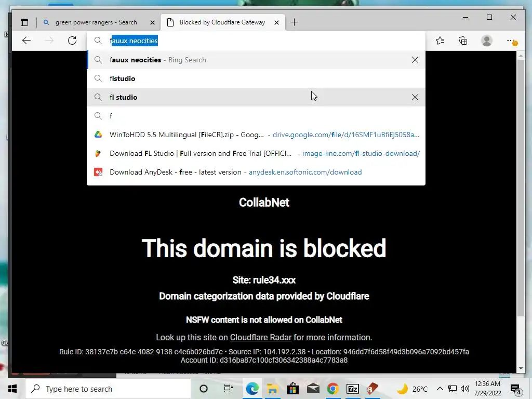Close the green power rangers tab
The image size is (532, 399).
pos(152,22)
